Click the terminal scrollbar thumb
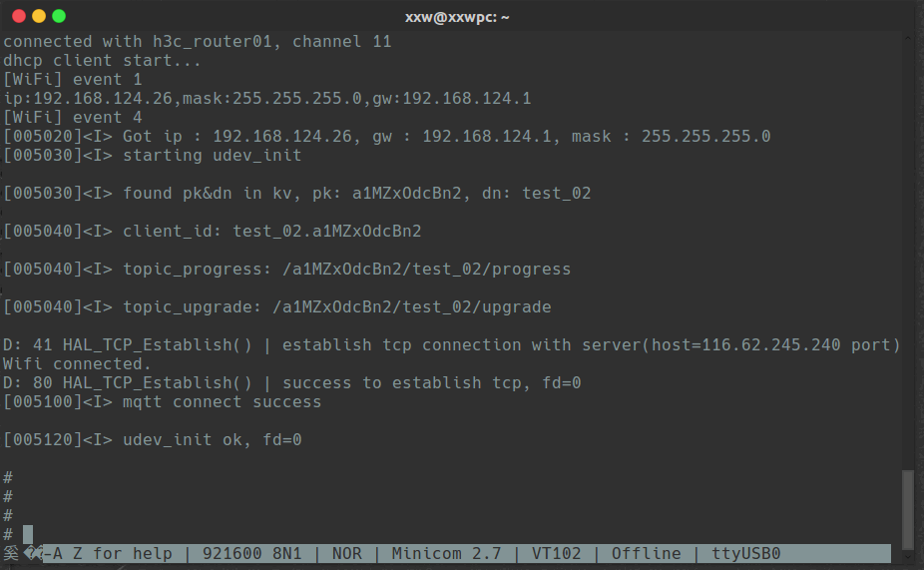Image resolution: width=924 pixels, height=570 pixels. [x=908, y=509]
